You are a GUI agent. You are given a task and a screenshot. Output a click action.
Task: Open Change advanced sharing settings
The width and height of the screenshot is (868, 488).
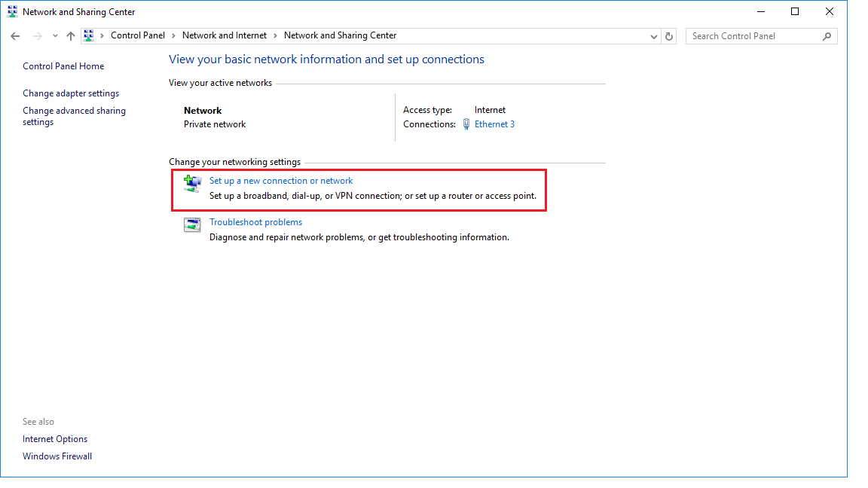[74, 116]
